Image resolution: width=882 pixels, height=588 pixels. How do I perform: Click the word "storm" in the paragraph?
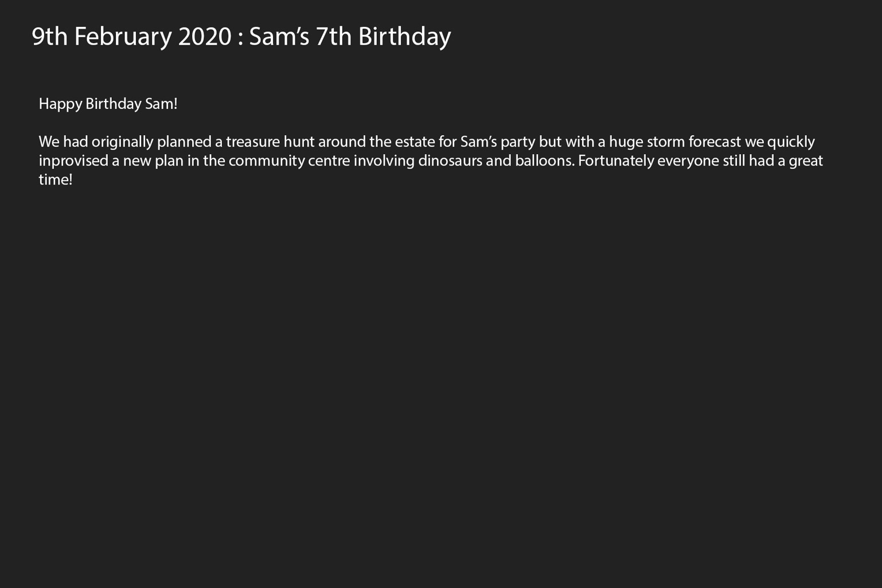coord(666,142)
